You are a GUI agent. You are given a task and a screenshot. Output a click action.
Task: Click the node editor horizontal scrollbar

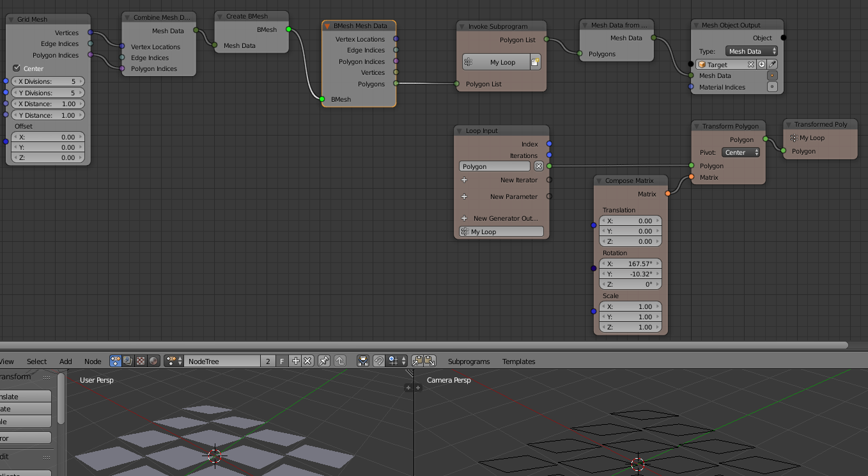(x=424, y=345)
